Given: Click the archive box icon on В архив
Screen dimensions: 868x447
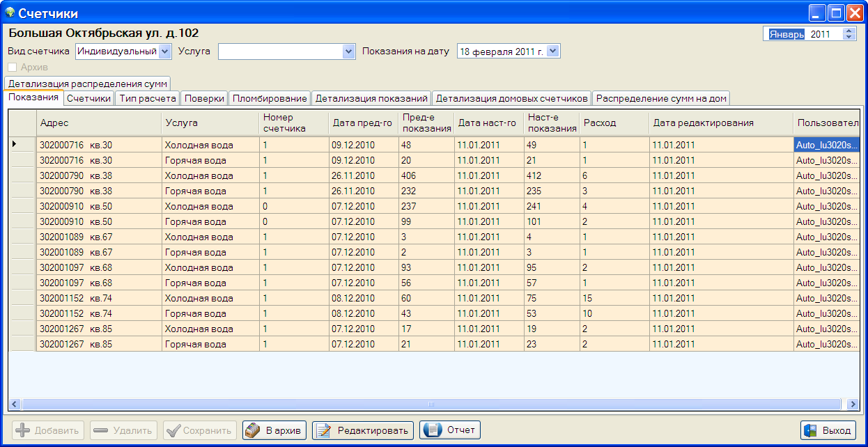Looking at the screenshot, I should [254, 430].
